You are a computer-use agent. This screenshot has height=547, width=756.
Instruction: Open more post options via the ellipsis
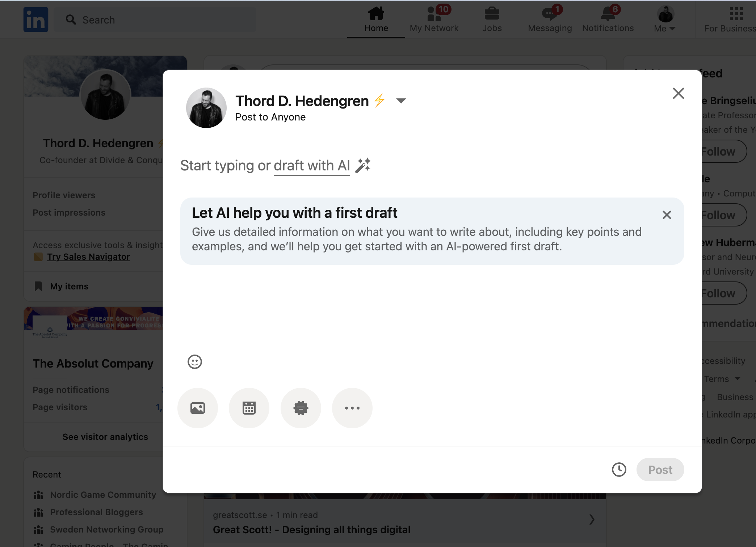click(352, 408)
